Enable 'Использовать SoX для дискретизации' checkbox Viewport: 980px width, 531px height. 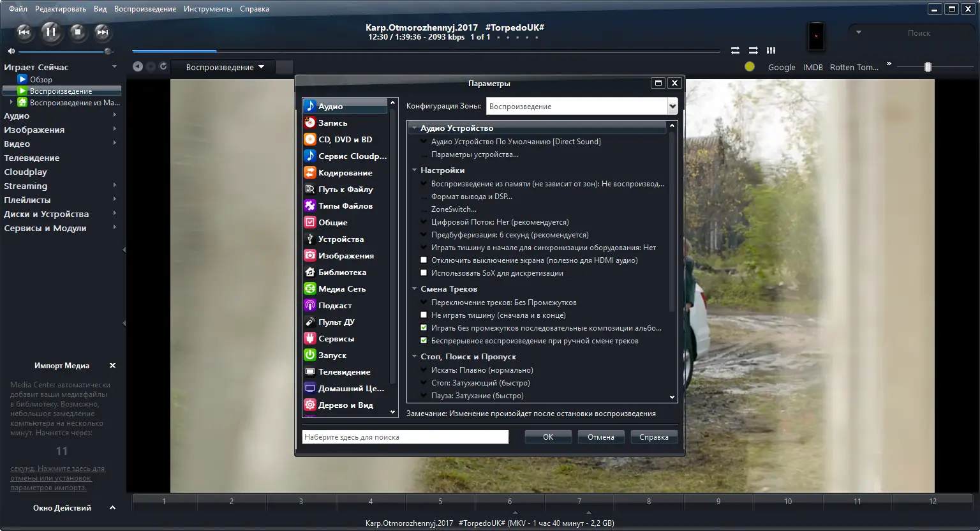pos(424,273)
